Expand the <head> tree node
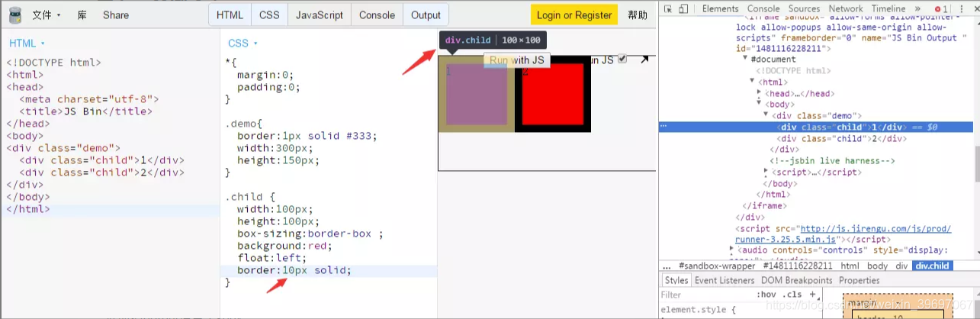This screenshot has height=319, width=980. click(760, 93)
